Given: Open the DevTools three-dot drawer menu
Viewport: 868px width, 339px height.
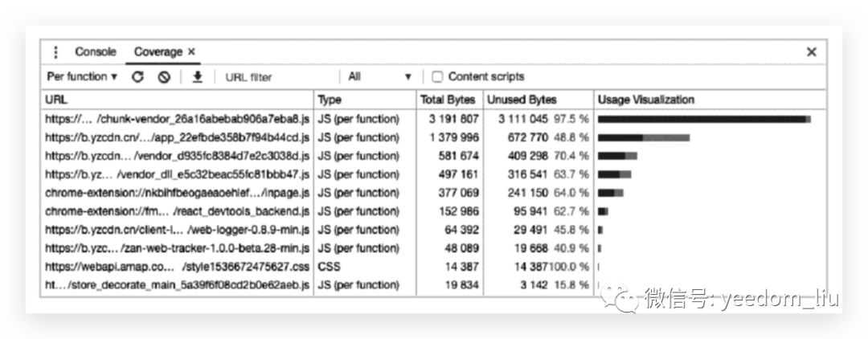Looking at the screenshot, I should [x=55, y=52].
